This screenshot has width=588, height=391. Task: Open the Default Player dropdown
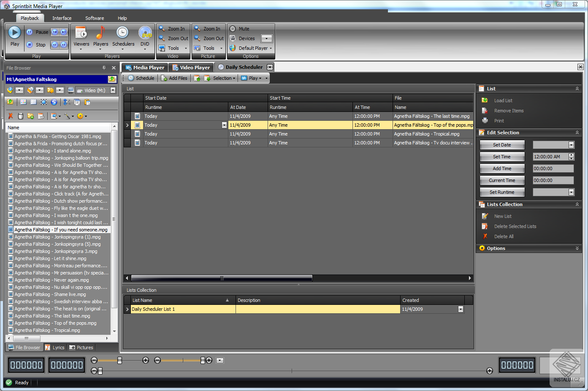[251, 48]
